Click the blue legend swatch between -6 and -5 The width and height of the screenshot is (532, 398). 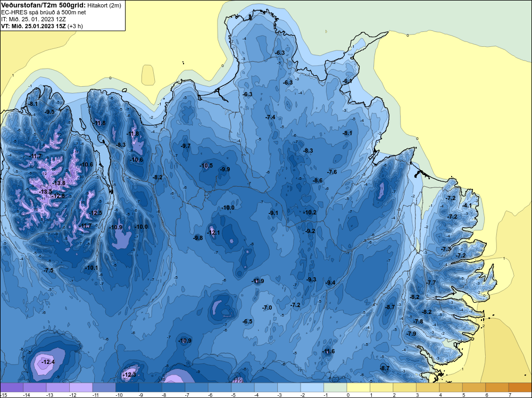point(220,387)
